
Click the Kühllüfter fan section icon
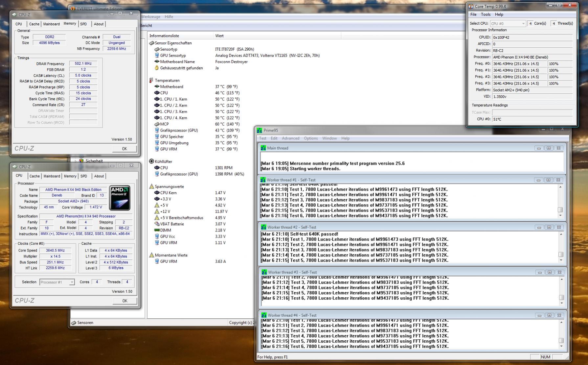pyautogui.click(x=151, y=161)
